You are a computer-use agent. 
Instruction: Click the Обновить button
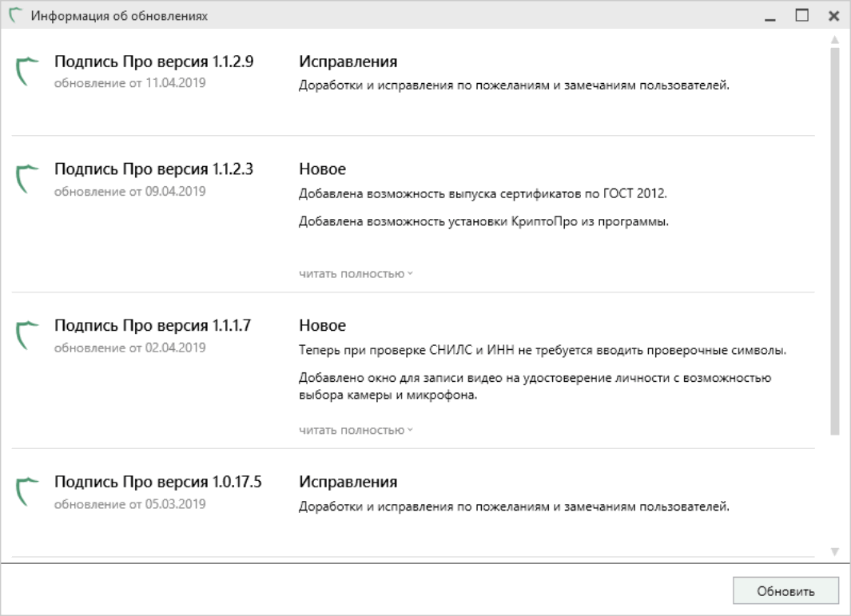click(785, 590)
